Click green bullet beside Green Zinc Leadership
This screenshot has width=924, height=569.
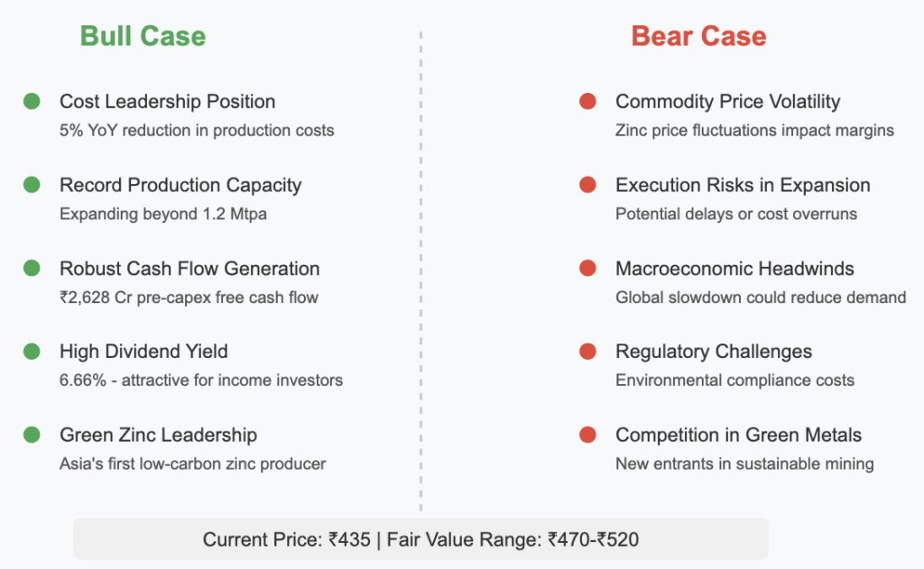click(32, 436)
